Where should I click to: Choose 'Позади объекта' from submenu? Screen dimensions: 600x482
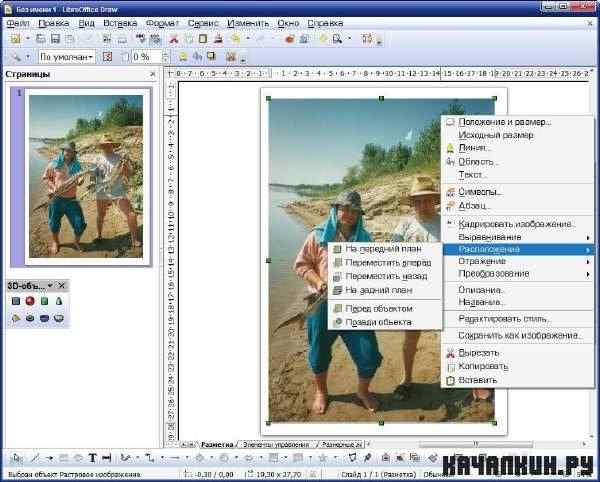385,322
